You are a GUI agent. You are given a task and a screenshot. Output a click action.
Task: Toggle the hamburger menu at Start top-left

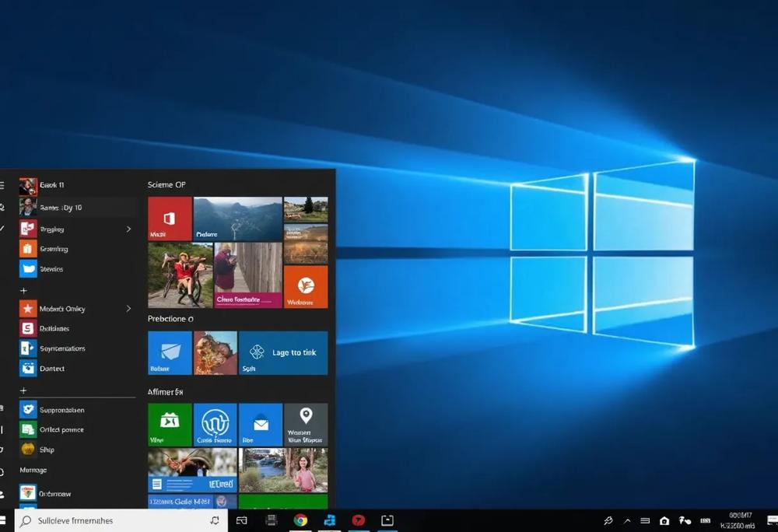pos(2,185)
